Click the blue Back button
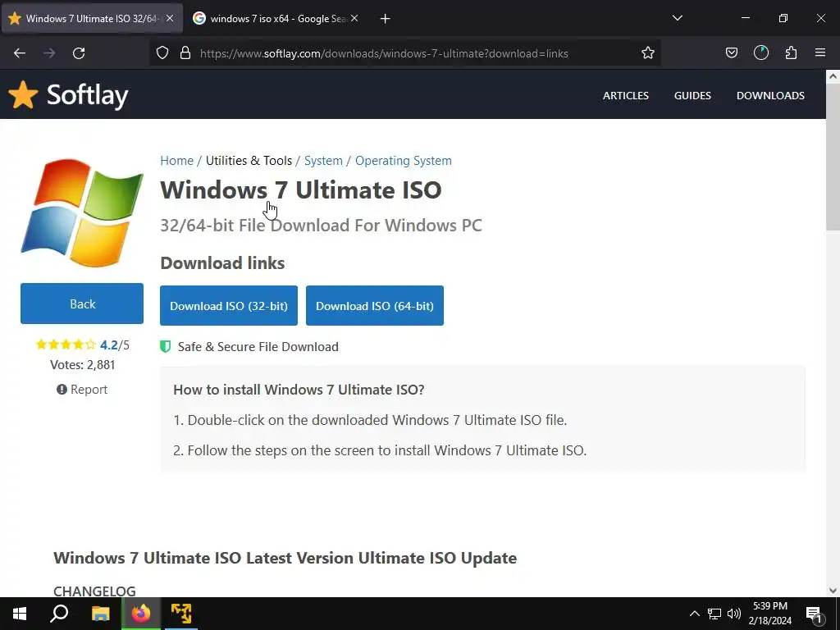Screen dimensions: 840x630 (x=82, y=304)
